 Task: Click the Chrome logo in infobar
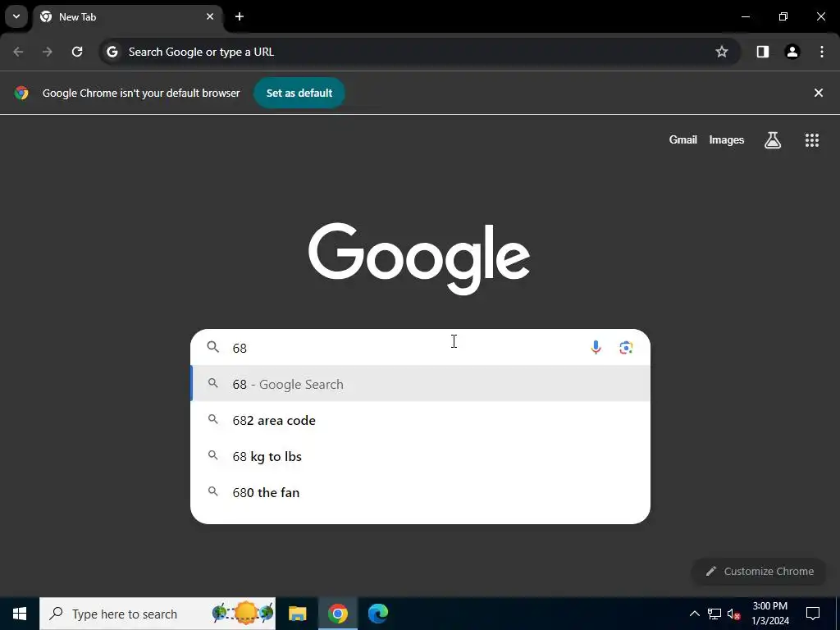[x=21, y=94]
